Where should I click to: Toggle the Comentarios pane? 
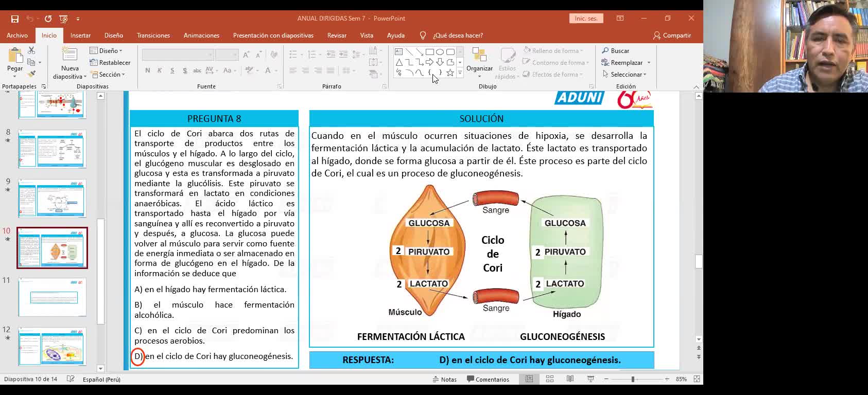(x=488, y=379)
